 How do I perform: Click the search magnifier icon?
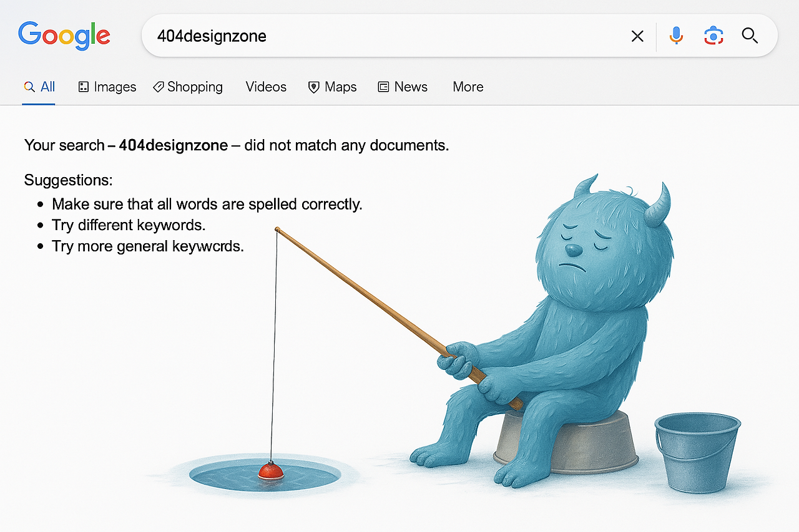[750, 36]
